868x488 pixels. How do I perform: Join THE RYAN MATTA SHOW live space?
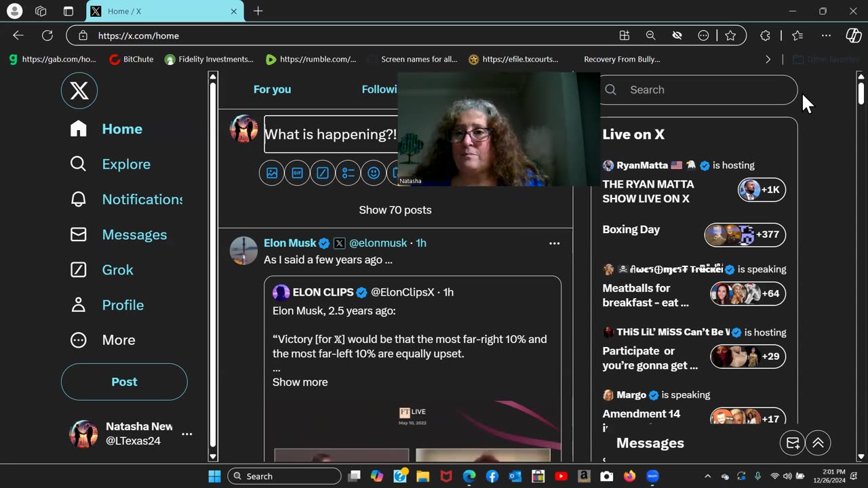point(648,191)
